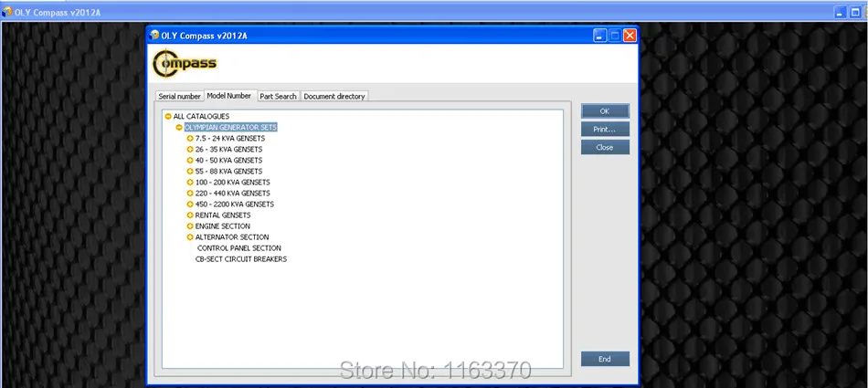Expand the ENGINE SECTION node icon
The width and height of the screenshot is (868, 388).
click(190, 226)
